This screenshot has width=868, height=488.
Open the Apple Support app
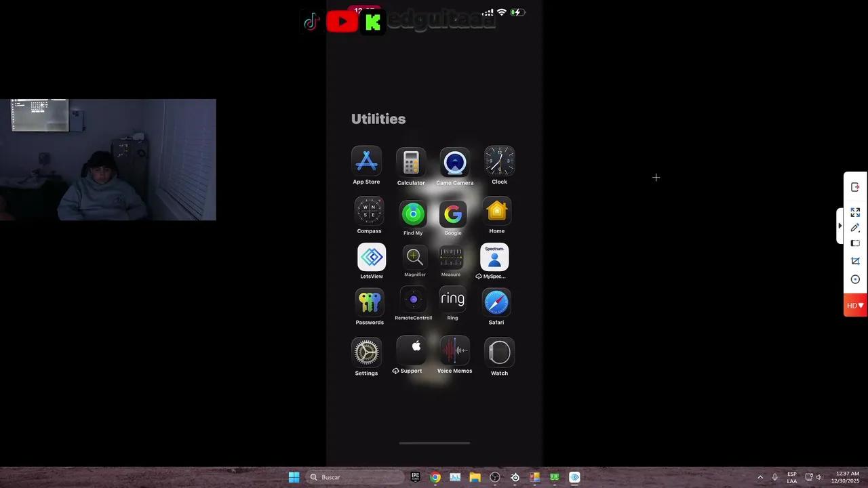(411, 350)
